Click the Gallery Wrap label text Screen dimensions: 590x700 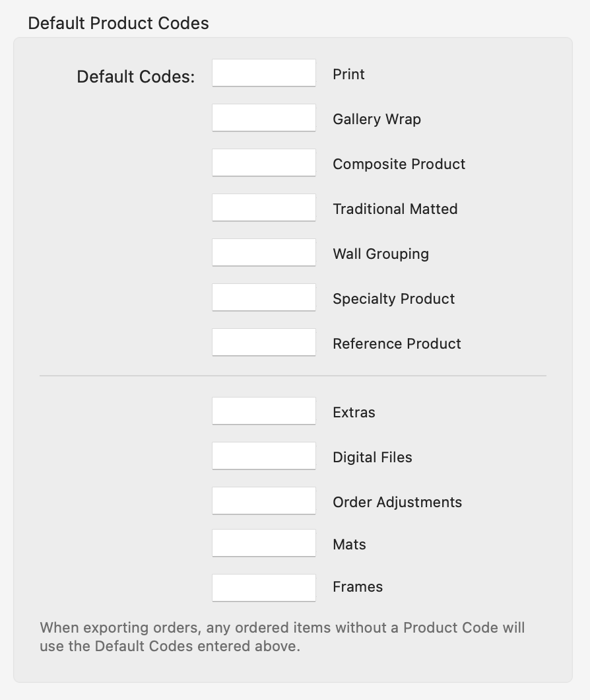[x=377, y=120]
